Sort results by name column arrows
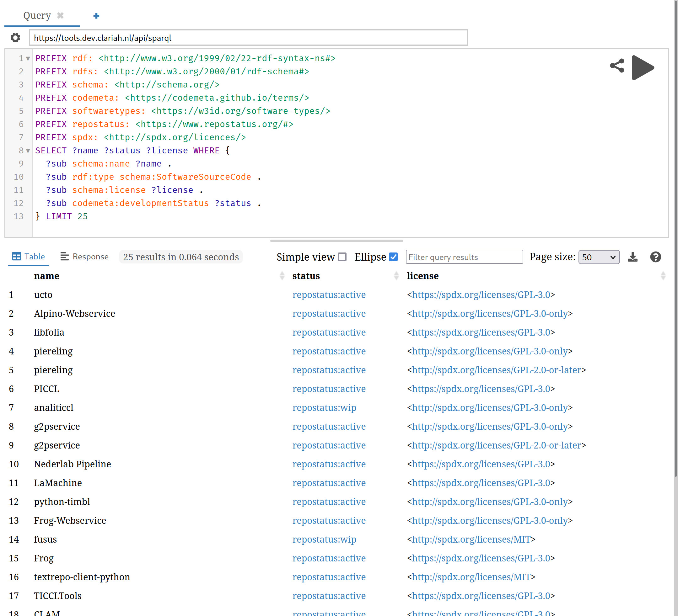Image resolution: width=678 pixels, height=616 pixels. [282, 276]
